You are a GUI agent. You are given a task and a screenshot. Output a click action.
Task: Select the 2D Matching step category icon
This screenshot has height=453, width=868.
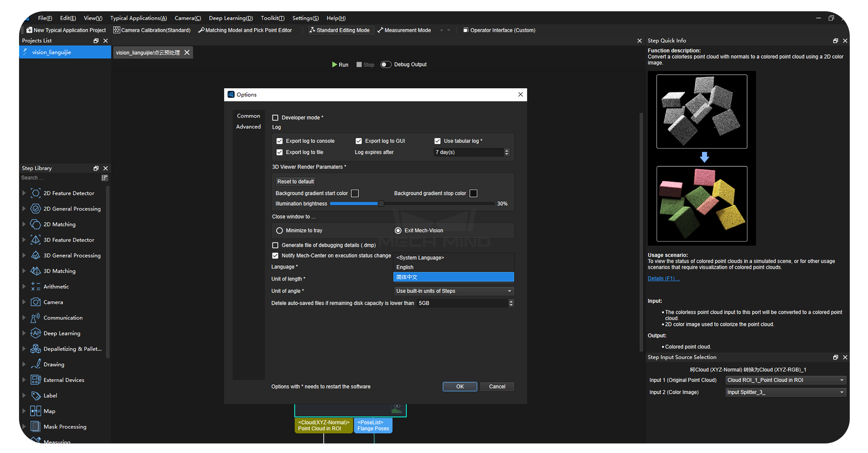36,224
